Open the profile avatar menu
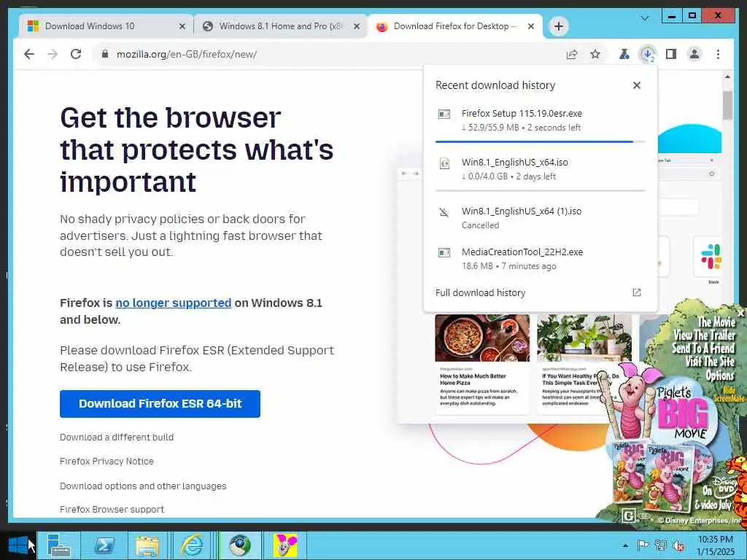Viewport: 747px width, 560px height. pyautogui.click(x=694, y=54)
